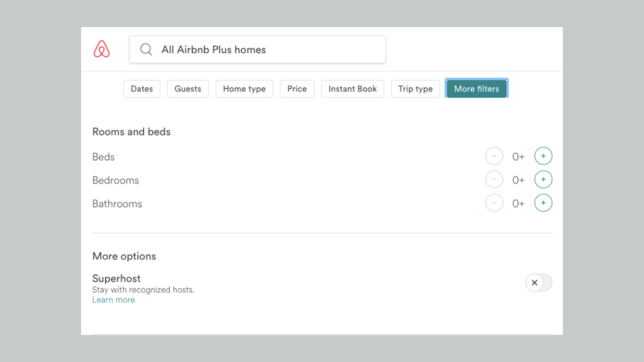The width and height of the screenshot is (644, 362).
Task: Click the magnifying glass search icon
Action: coord(146,49)
